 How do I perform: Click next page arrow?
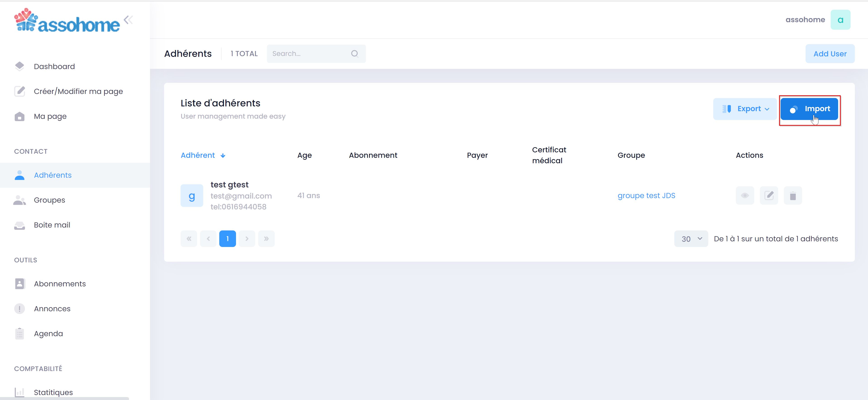coord(247,239)
